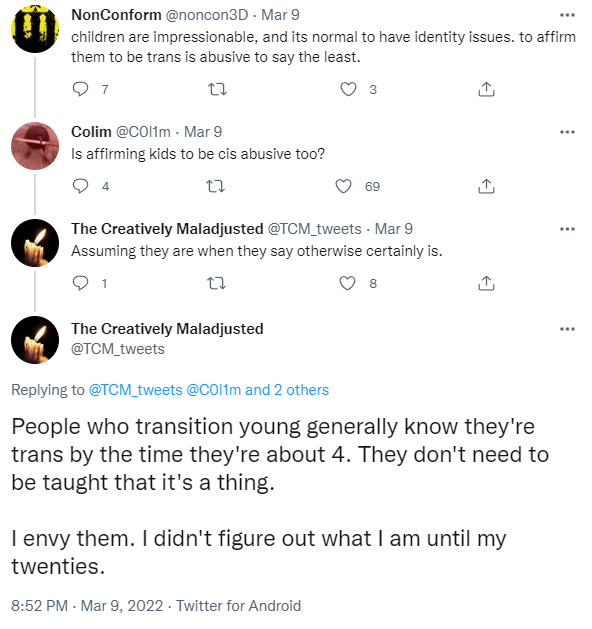Retweet the 'Assuming they are' tweet
592x629 pixels.
pos(217,284)
